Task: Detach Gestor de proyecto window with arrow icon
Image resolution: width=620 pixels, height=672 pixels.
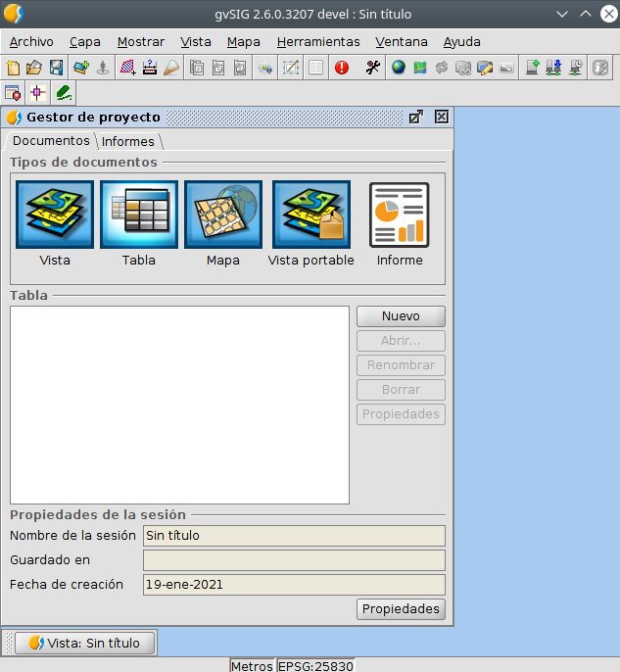Action: pos(415,117)
